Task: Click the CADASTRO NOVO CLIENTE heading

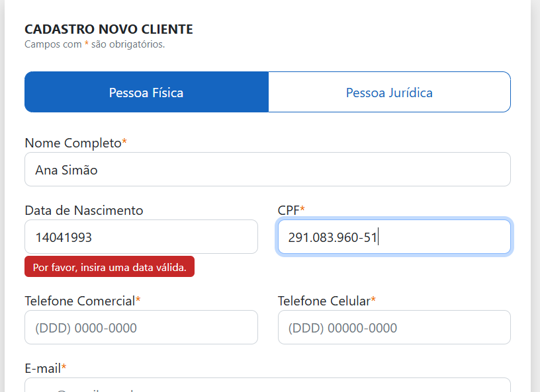Action: tap(109, 29)
